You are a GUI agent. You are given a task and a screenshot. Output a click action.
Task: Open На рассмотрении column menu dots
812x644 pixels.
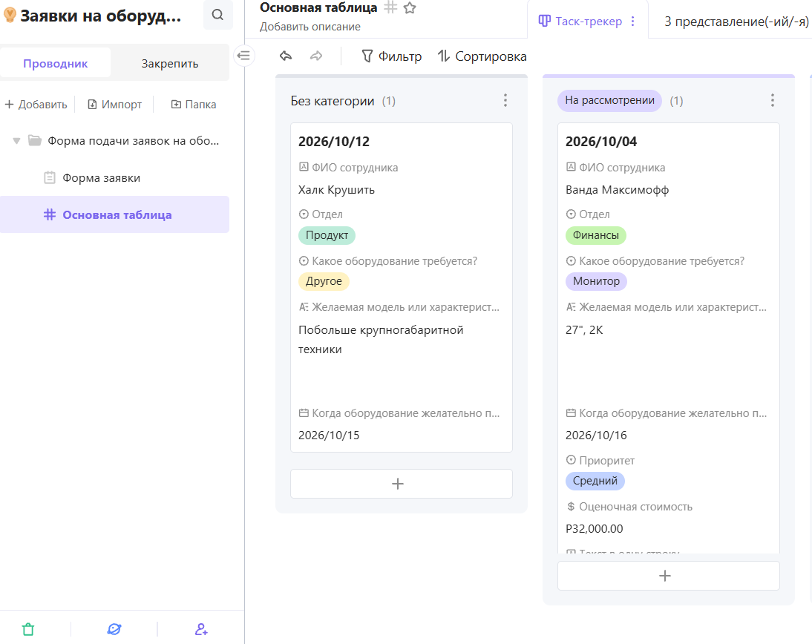(x=772, y=100)
